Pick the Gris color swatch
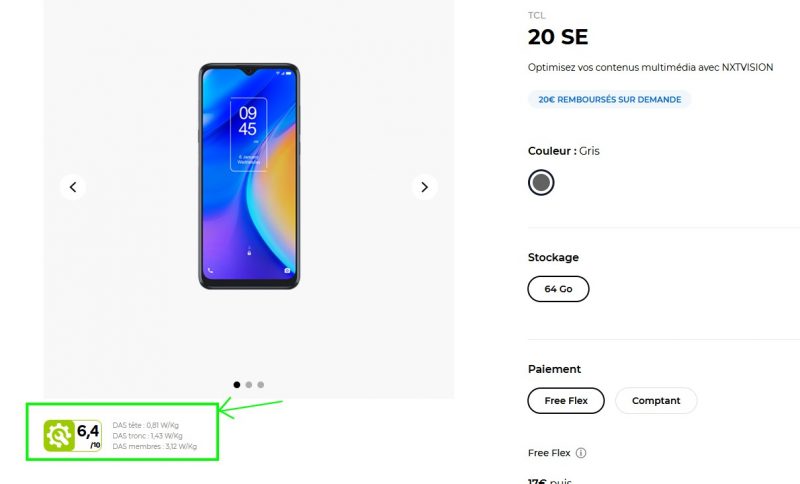The height and width of the screenshot is (484, 800). point(541,182)
